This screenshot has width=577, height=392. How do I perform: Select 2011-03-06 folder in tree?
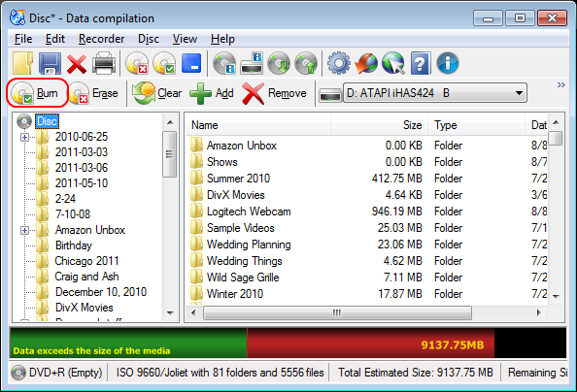(82, 168)
